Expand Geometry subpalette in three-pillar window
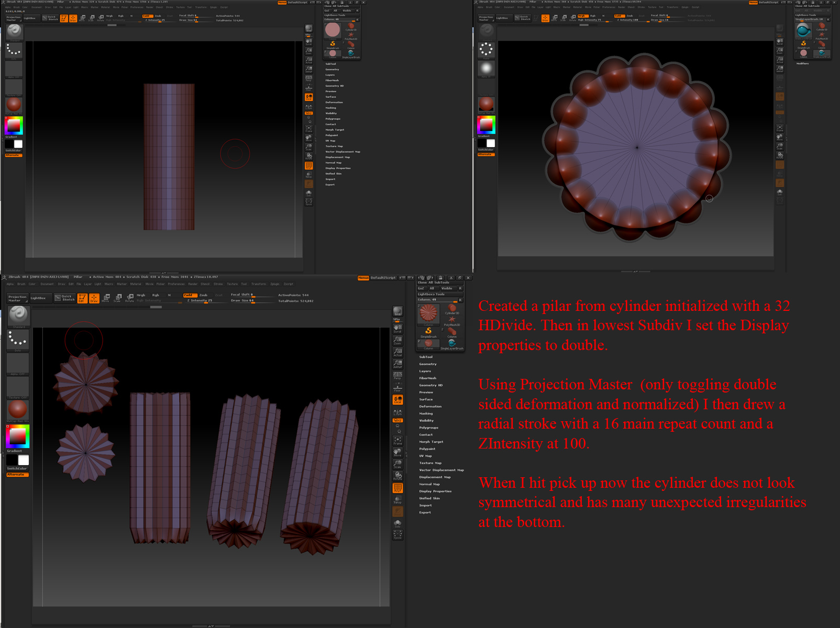Screen dimensions: 840x628 click(428, 364)
